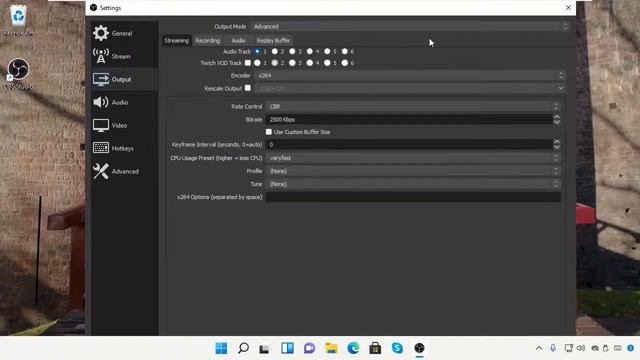
Task: Switch to the Replay Buffer tab
Action: tap(273, 40)
